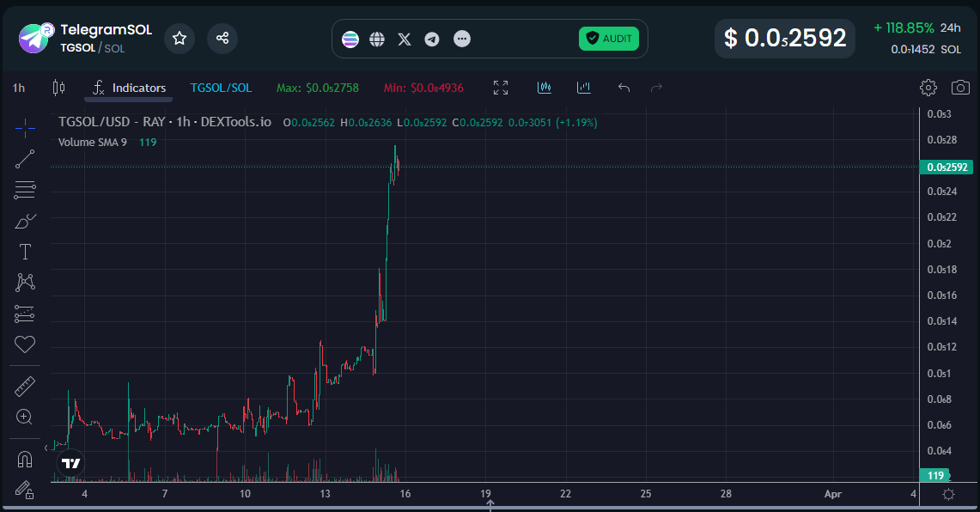The width and height of the screenshot is (980, 512).
Task: Click the large $ price display
Action: [x=785, y=38]
